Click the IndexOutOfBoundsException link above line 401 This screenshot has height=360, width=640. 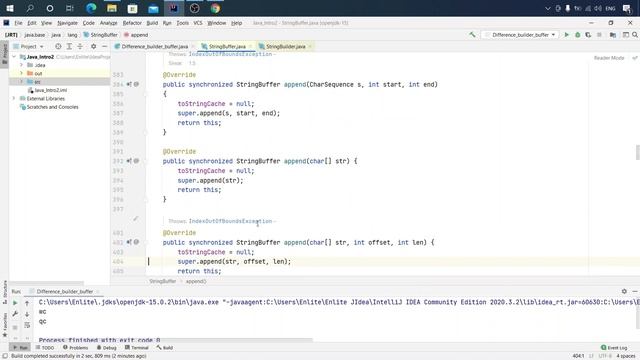pyautogui.click(x=230, y=221)
